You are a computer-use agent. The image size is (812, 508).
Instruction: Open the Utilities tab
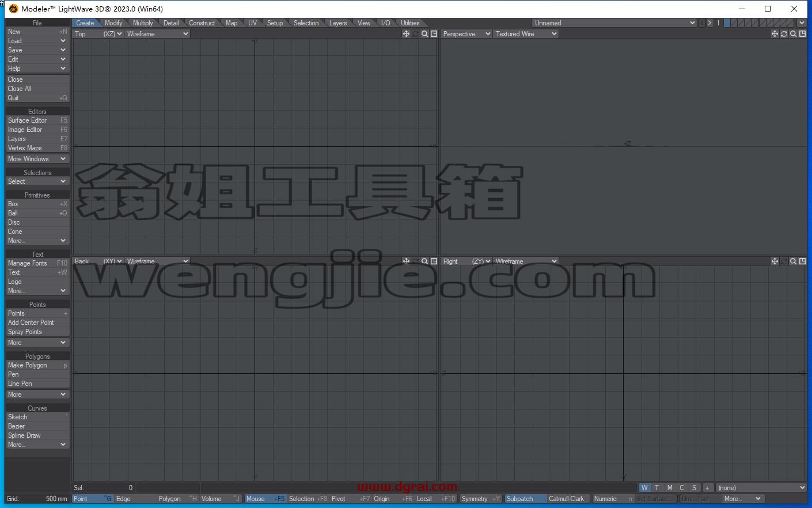tap(410, 23)
